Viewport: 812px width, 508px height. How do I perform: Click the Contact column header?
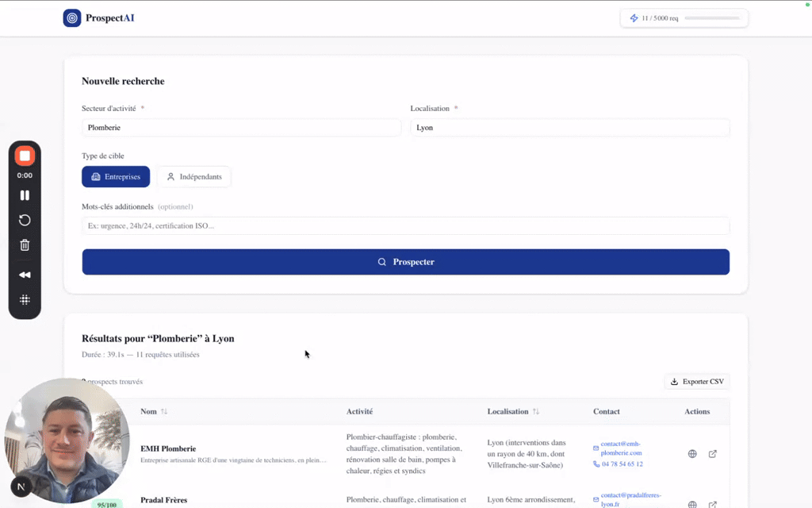[x=607, y=412]
